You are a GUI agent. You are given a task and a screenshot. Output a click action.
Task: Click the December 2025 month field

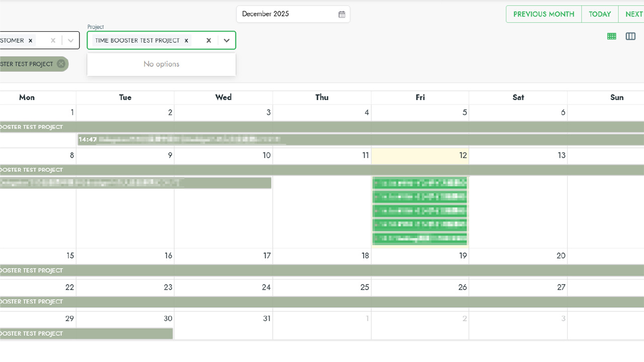coord(287,14)
